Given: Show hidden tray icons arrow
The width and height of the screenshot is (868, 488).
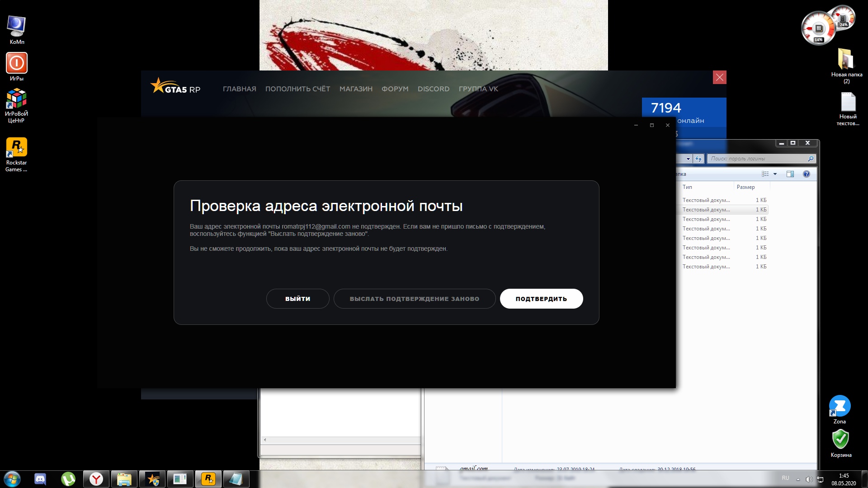Looking at the screenshot, I should [798, 479].
